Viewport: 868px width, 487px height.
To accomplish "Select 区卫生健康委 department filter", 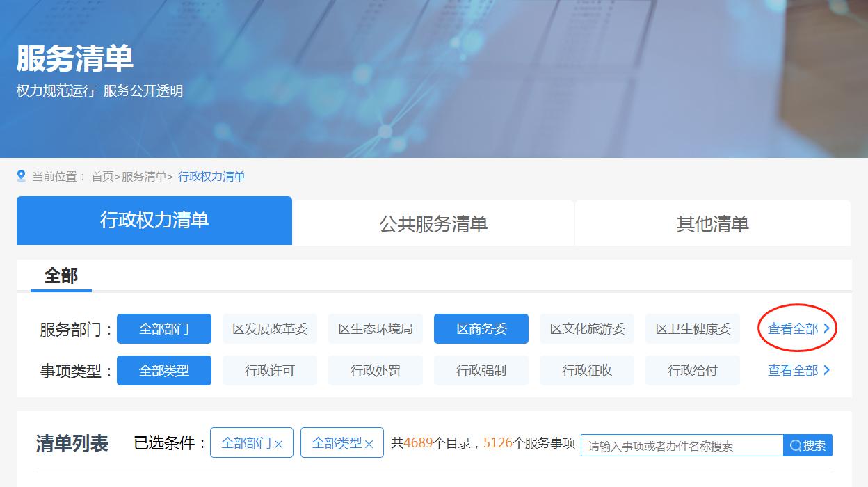I will pos(693,328).
